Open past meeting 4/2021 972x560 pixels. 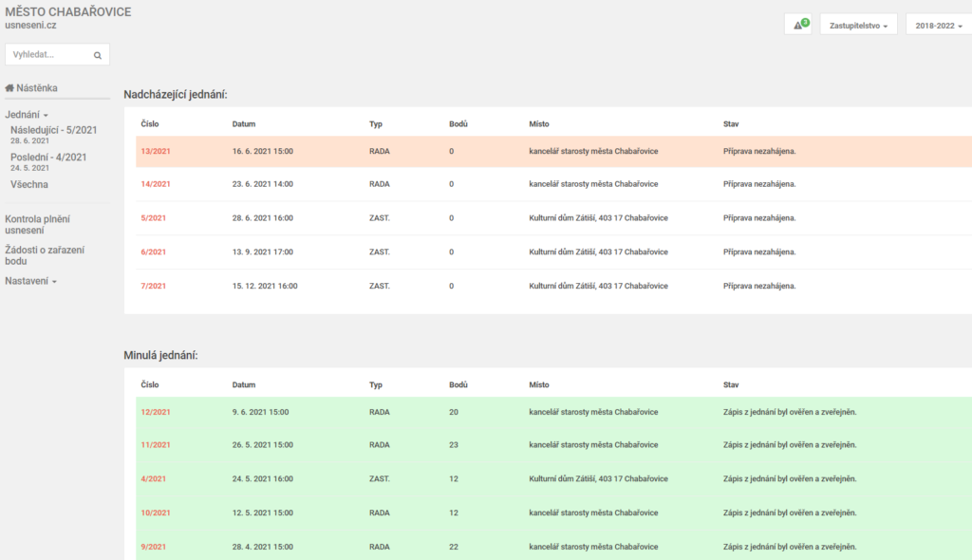tap(153, 479)
